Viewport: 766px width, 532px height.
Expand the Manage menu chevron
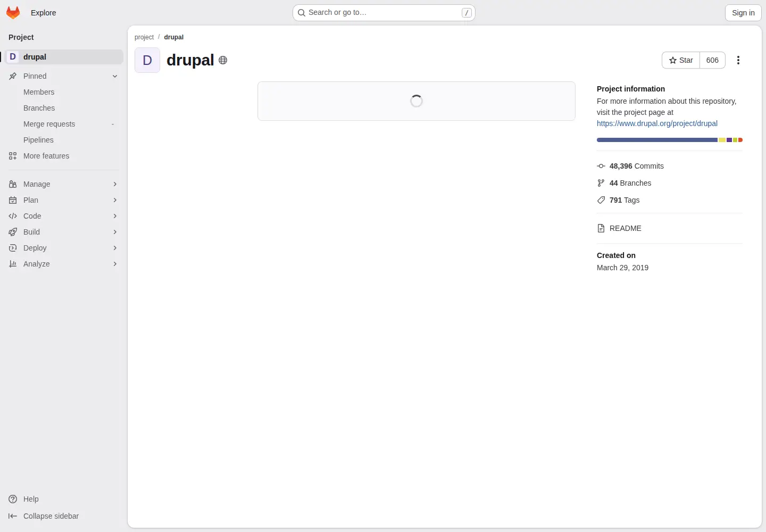(x=115, y=184)
